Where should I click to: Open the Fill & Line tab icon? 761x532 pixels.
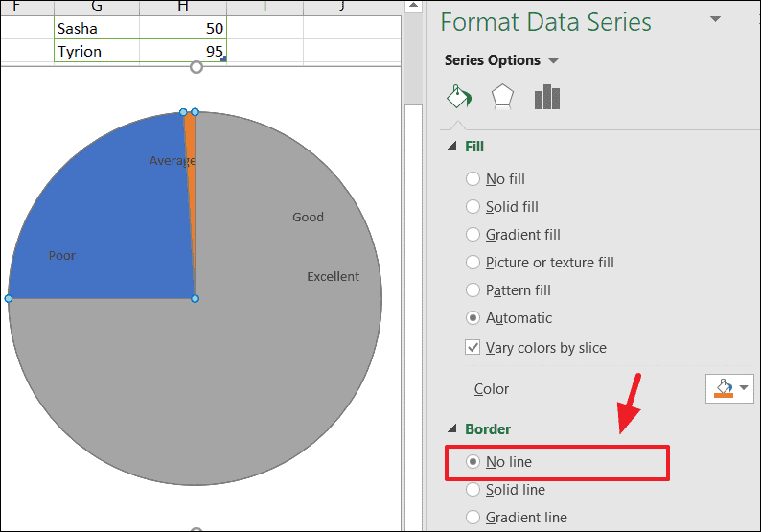[459, 97]
